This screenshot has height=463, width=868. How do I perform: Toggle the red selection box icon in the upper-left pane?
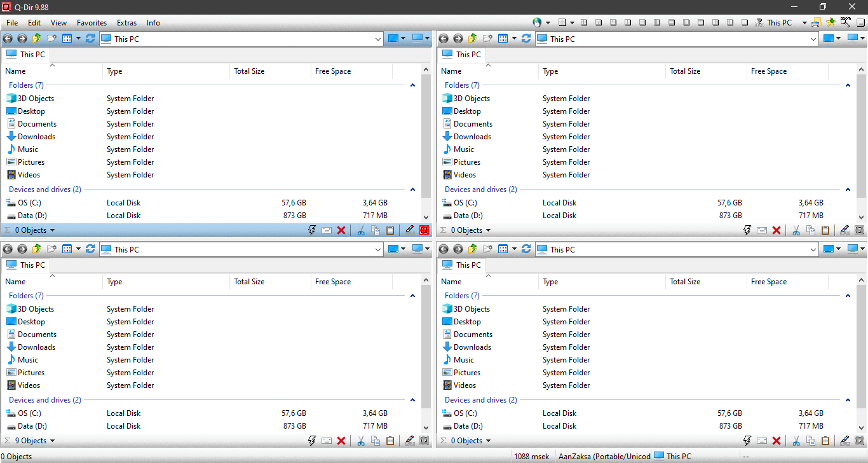pyautogui.click(x=424, y=230)
